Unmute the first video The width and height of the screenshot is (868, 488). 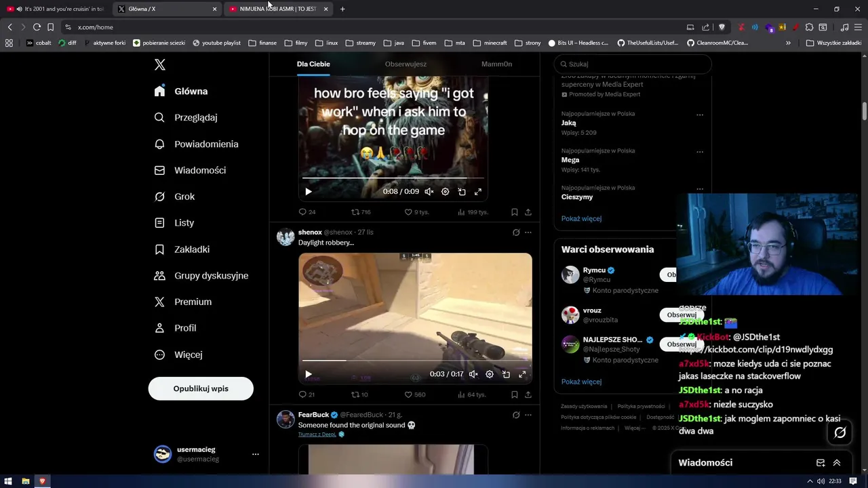tap(429, 192)
